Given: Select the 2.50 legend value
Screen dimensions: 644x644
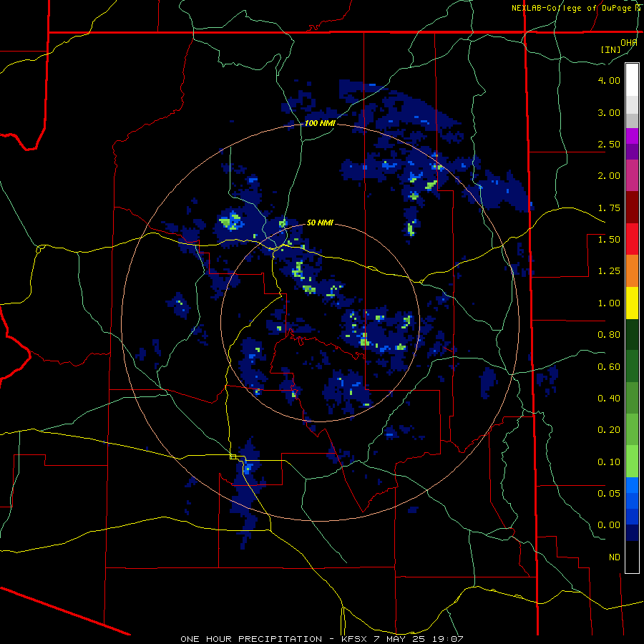Looking at the screenshot, I should (x=609, y=144).
